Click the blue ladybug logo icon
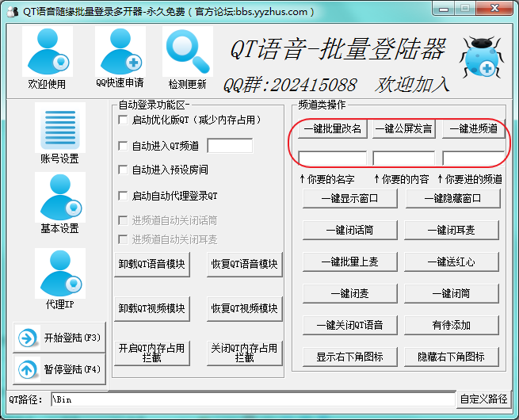Screen dimensions: 519x420 [x=482, y=56]
